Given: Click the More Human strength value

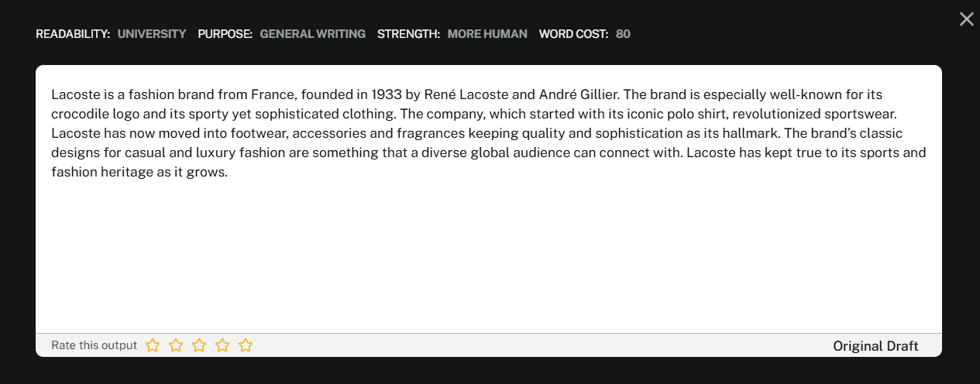Looking at the screenshot, I should point(487,34).
